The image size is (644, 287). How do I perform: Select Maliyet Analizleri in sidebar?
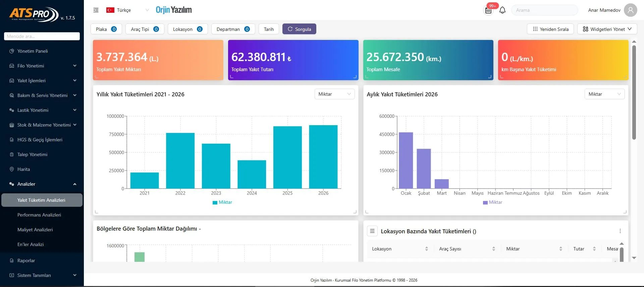point(35,230)
